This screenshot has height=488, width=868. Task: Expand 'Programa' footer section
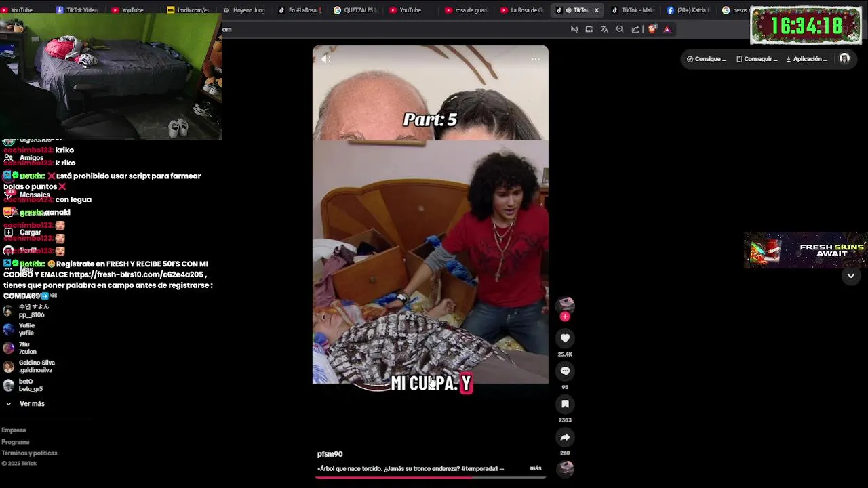coord(15,442)
